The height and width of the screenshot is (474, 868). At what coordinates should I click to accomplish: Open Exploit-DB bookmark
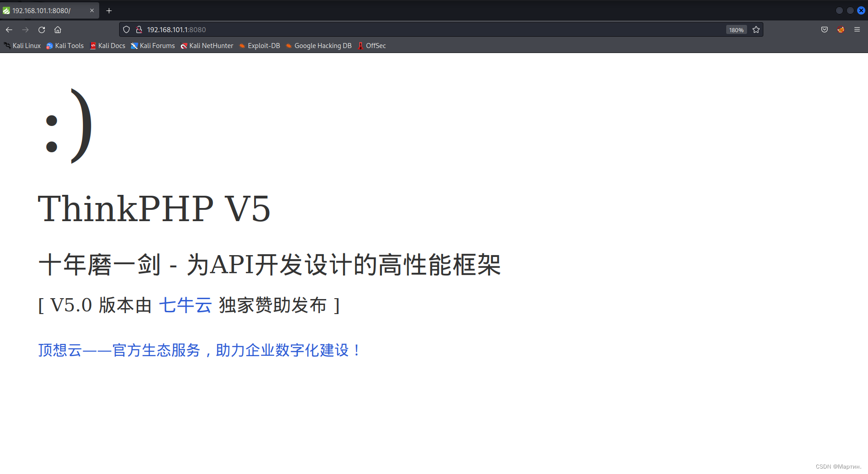coord(260,46)
